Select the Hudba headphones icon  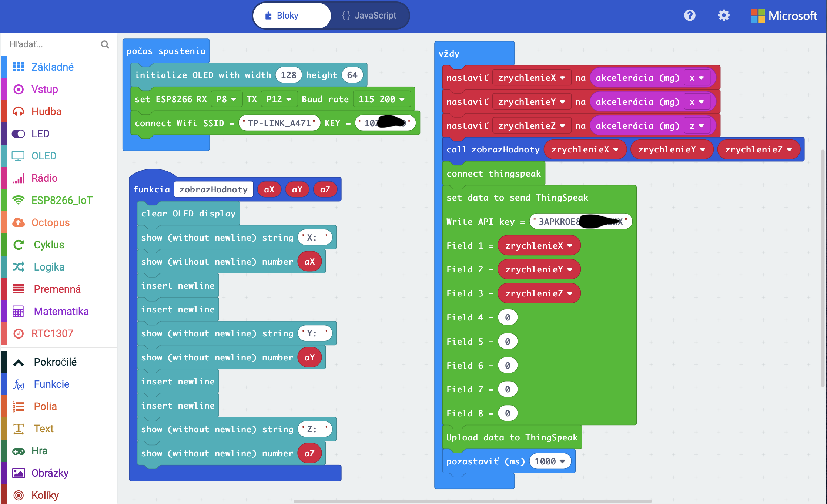click(19, 111)
